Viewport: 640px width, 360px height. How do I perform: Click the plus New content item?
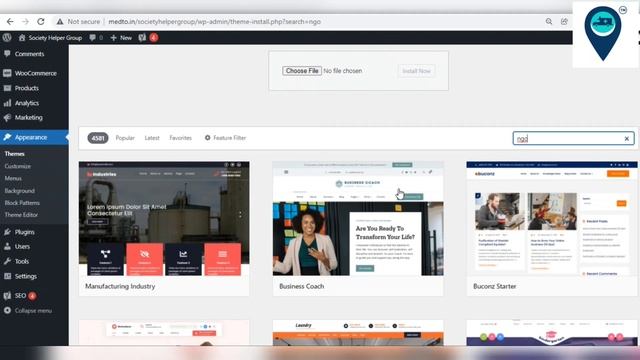(x=121, y=38)
